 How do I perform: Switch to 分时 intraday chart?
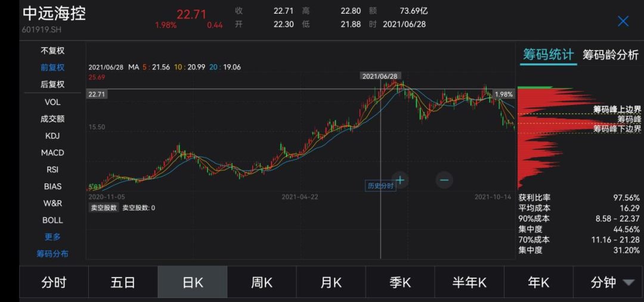(x=54, y=282)
